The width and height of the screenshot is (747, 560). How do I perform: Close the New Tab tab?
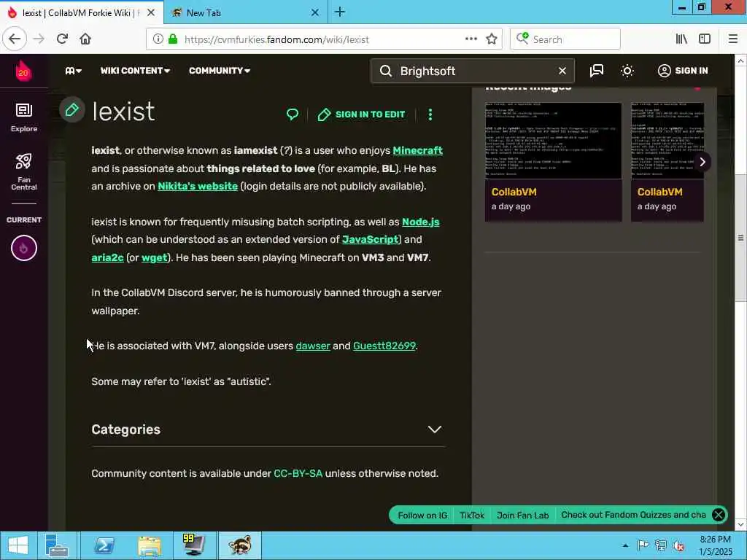[x=315, y=12]
